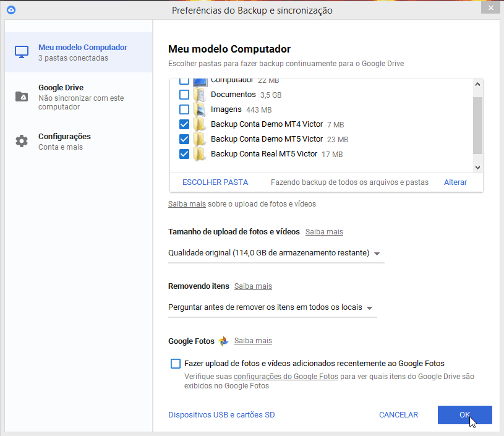Uncheck Backup Conta Real MT5 Victor
504x436 pixels.
(184, 154)
